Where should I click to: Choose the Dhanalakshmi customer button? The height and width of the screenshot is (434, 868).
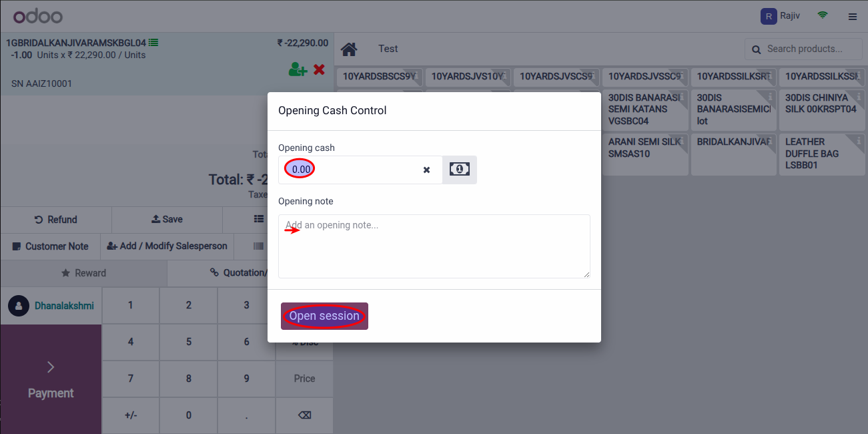(x=51, y=306)
